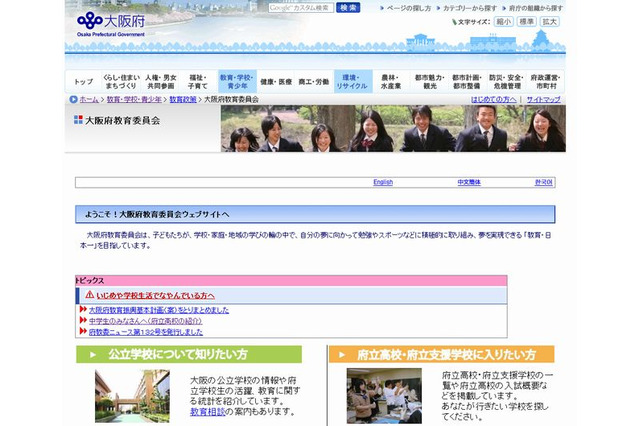Set text size to 拡大
The height and width of the screenshot is (426, 640).
coord(549,22)
